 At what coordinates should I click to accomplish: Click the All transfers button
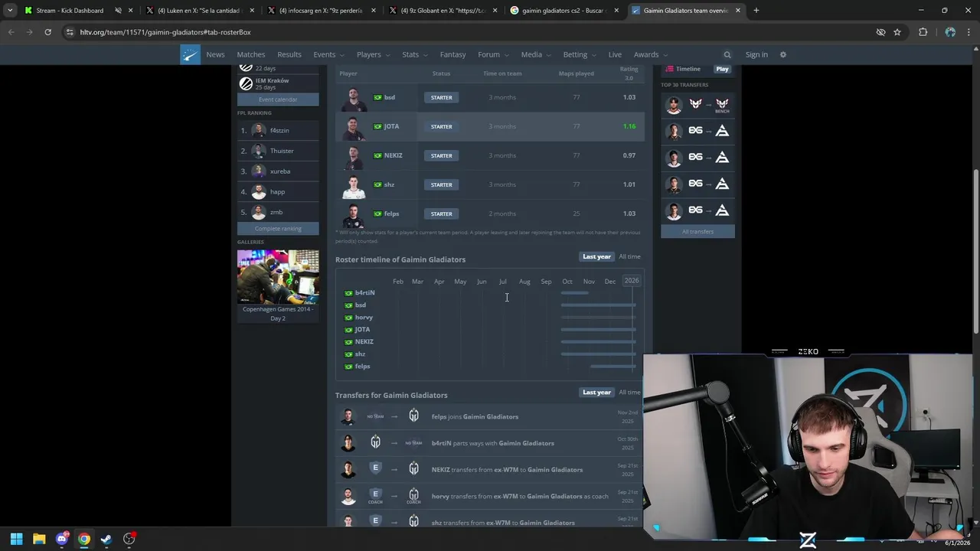click(x=697, y=232)
